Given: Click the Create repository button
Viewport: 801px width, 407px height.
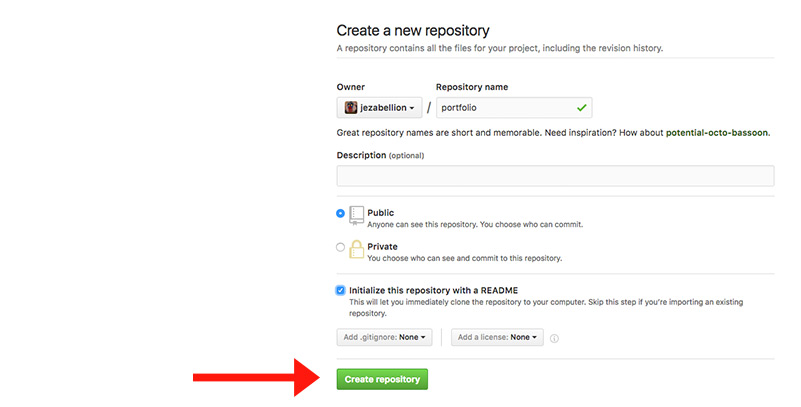Looking at the screenshot, I should (x=382, y=379).
